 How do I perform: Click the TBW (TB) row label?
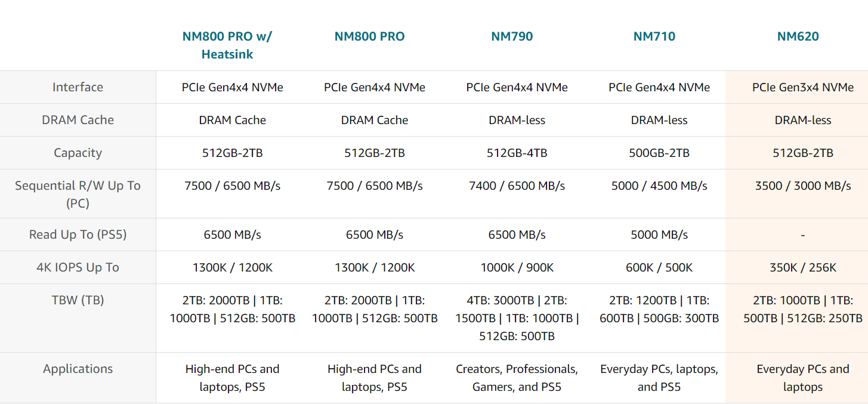coord(78,300)
